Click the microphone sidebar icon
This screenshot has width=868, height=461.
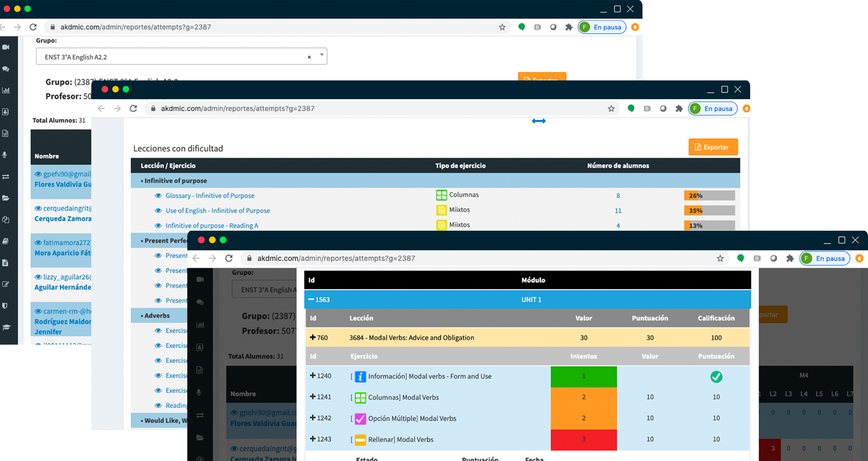5,155
